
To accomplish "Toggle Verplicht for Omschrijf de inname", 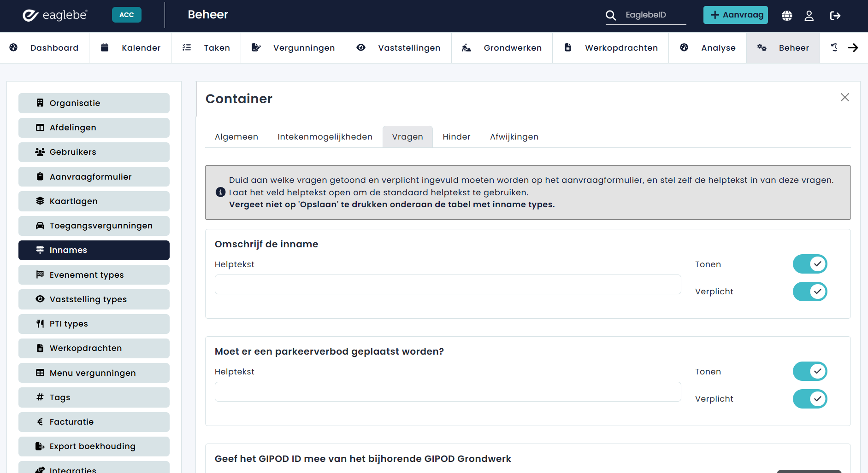I will (810, 291).
